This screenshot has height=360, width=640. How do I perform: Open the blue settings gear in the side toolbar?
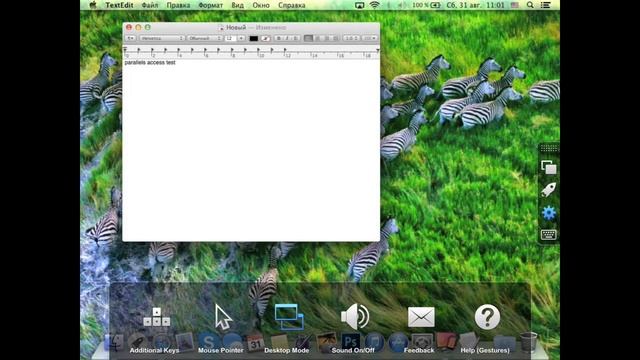pos(549,213)
